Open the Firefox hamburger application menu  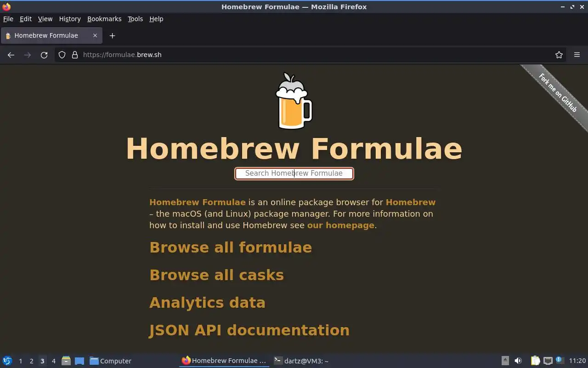(x=577, y=55)
